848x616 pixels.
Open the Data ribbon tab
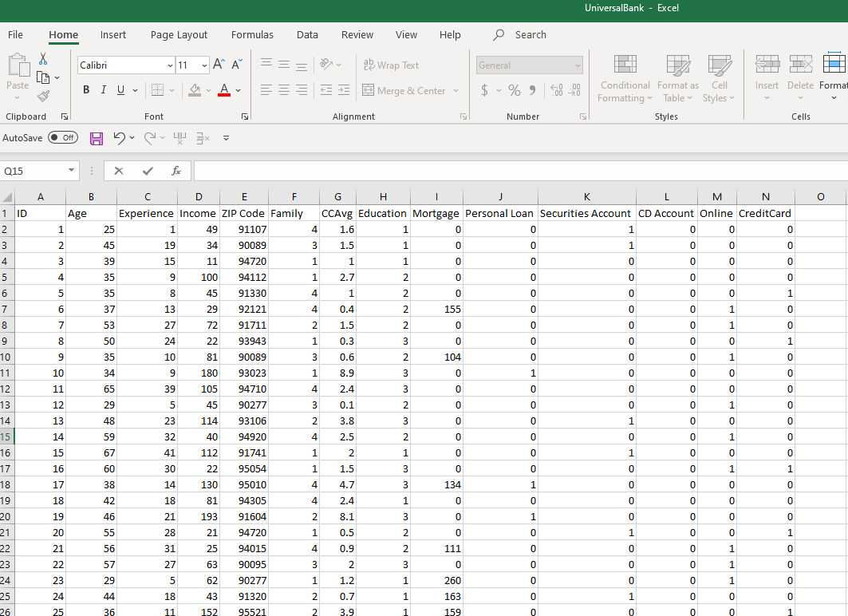[x=307, y=34]
